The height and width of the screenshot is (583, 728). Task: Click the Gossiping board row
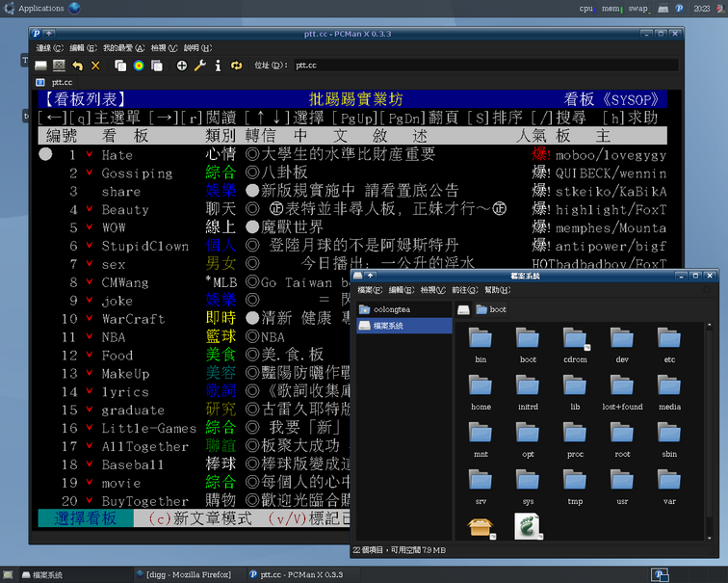(352, 172)
